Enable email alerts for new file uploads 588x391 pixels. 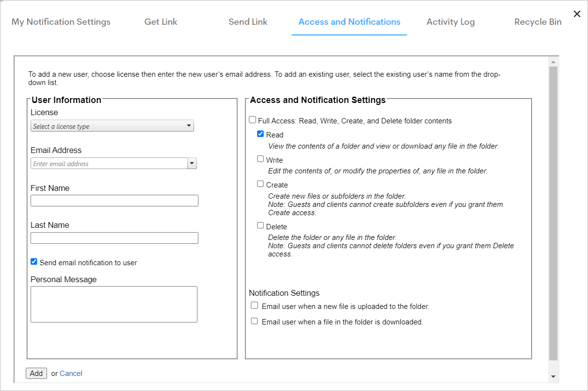point(254,305)
